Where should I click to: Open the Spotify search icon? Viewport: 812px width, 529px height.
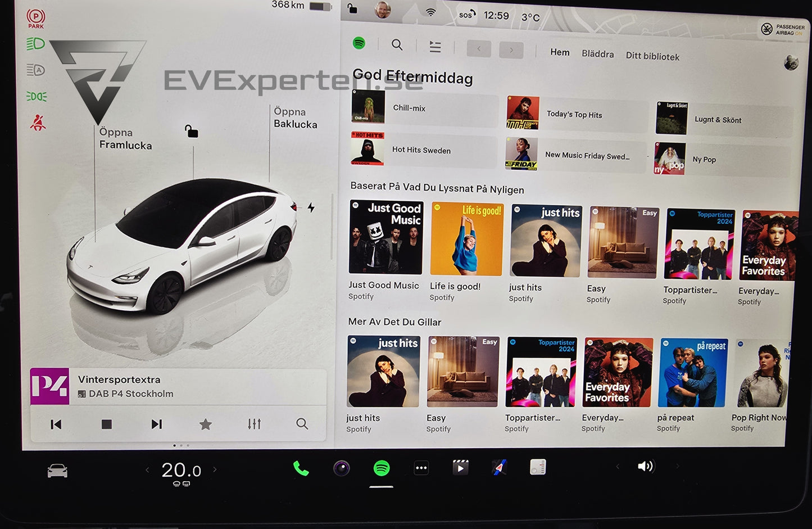click(397, 45)
